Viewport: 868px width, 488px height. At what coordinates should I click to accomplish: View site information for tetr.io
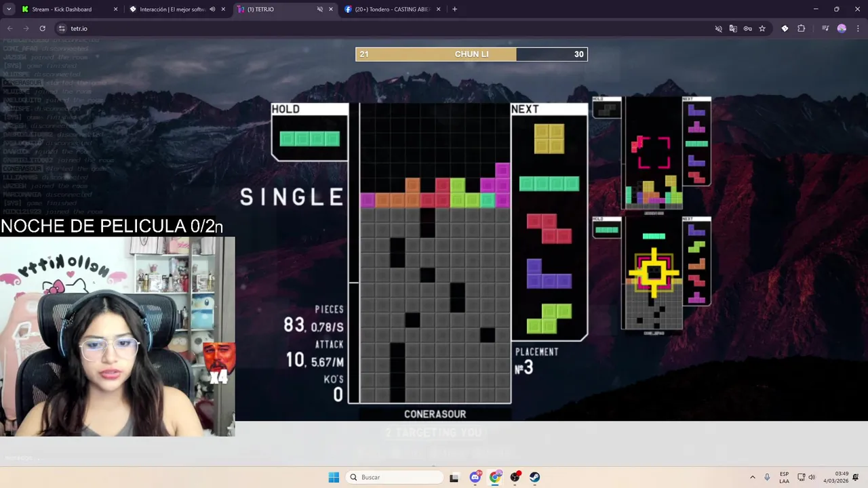click(62, 28)
